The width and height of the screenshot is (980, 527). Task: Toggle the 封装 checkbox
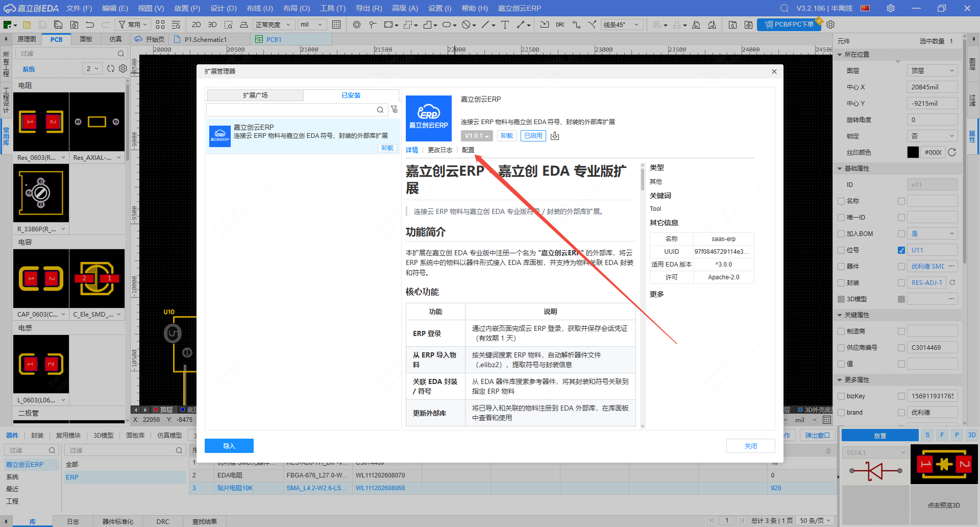841,283
